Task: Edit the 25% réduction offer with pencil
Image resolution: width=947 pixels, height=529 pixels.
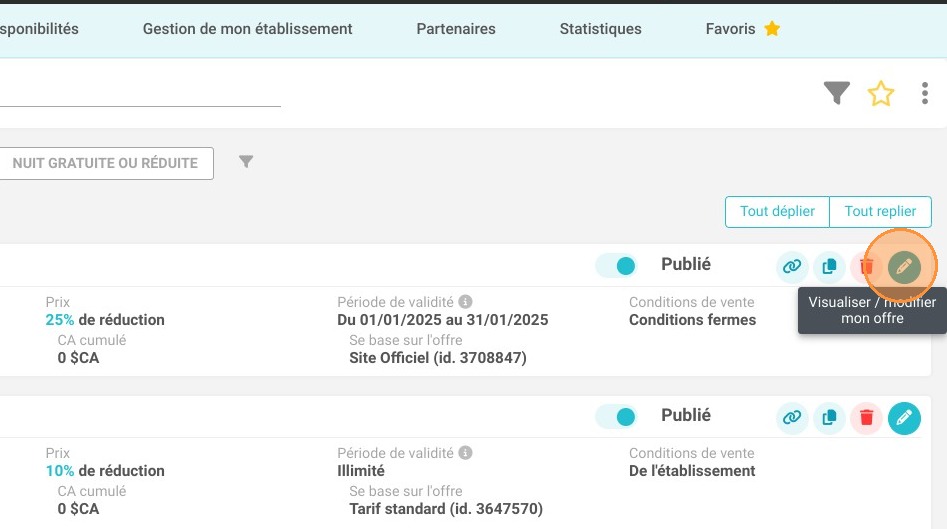Action: point(904,266)
